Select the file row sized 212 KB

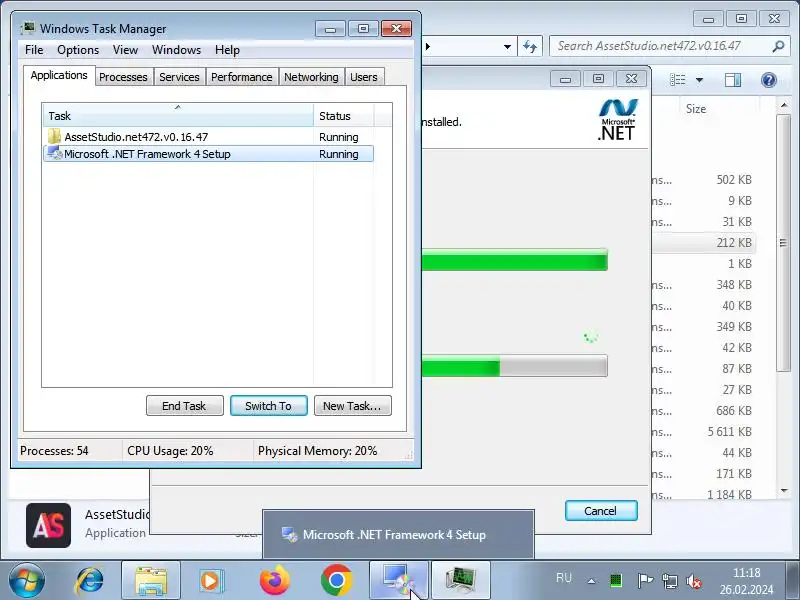point(704,243)
